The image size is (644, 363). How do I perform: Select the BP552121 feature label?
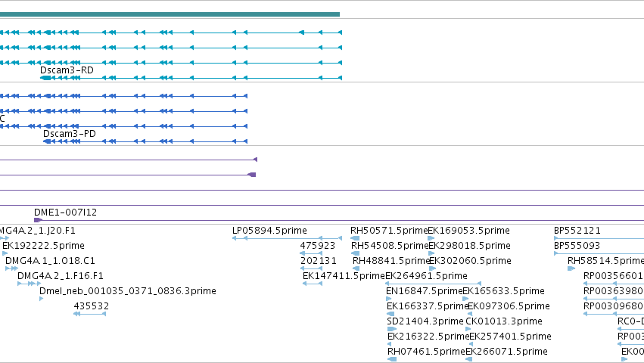coord(577,231)
